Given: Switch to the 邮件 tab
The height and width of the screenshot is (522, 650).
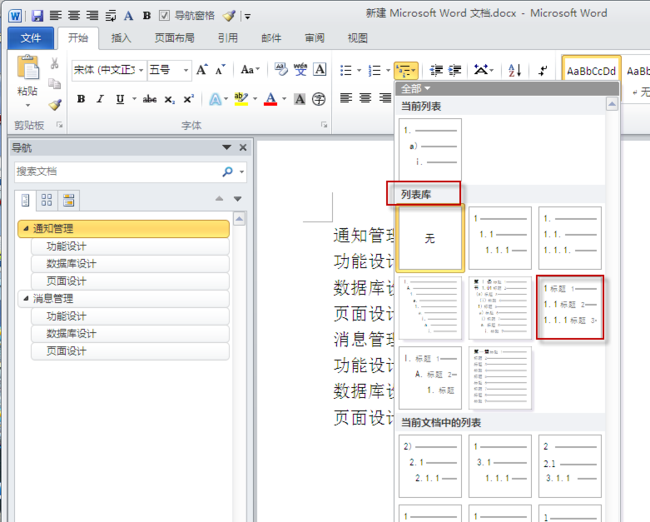Looking at the screenshot, I should (271, 38).
